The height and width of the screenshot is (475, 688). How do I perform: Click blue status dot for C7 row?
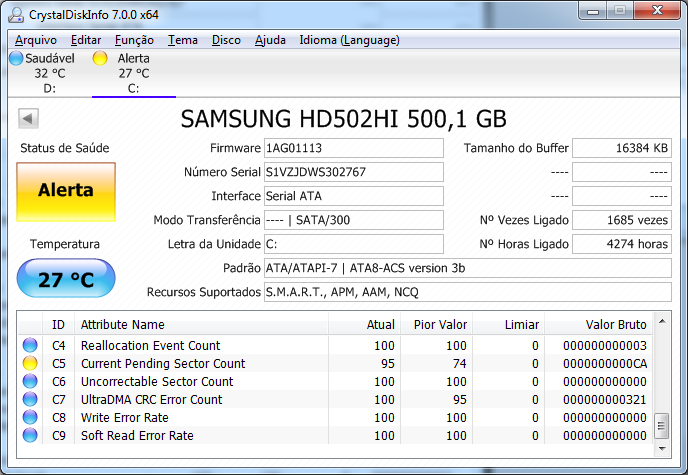coord(30,399)
